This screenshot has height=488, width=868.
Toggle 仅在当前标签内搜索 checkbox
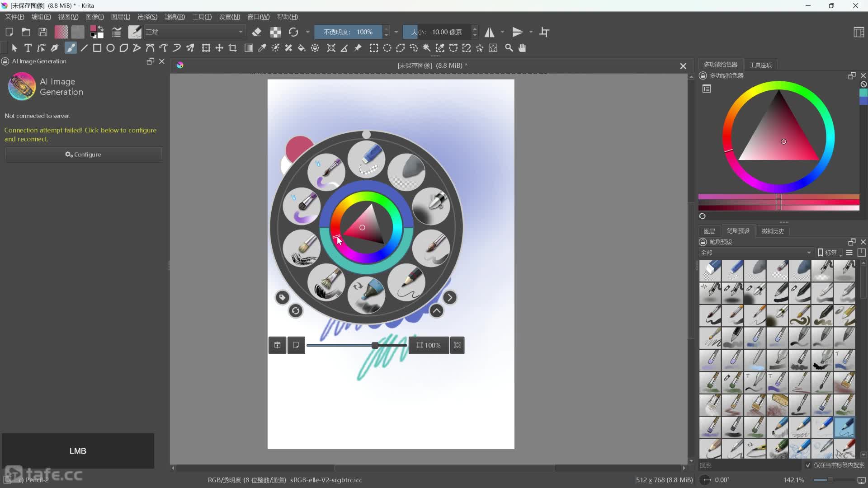point(808,465)
